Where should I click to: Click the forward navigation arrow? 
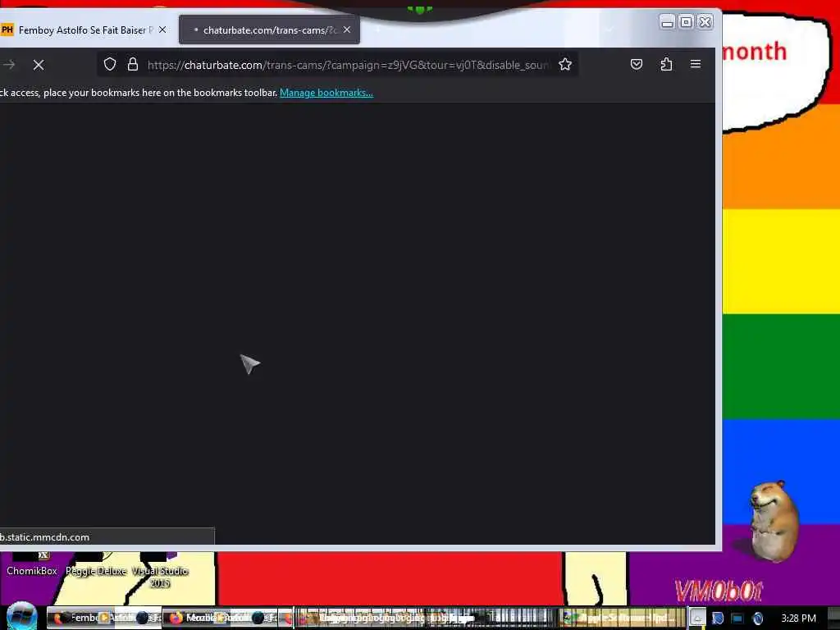[9, 65]
